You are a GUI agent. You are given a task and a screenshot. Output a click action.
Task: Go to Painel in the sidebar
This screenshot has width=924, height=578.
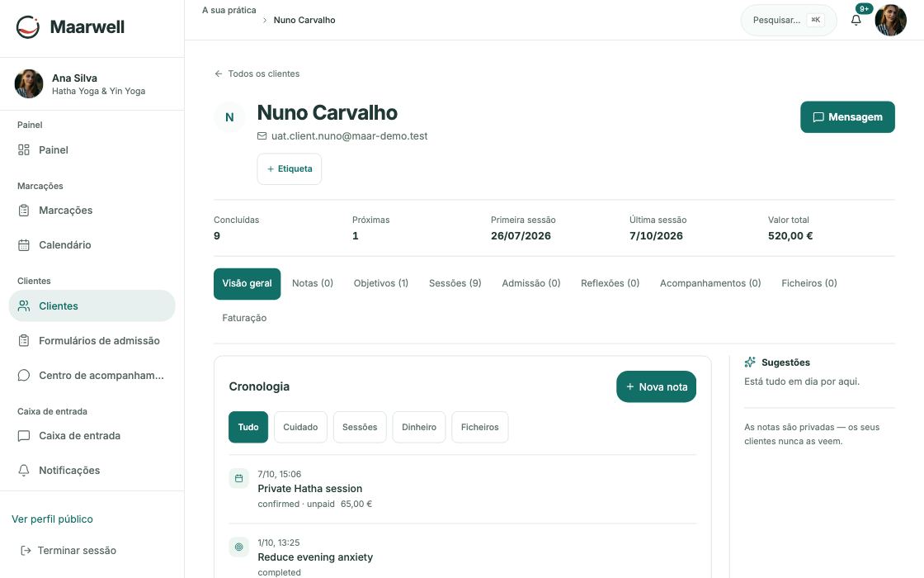pyautogui.click(x=92, y=149)
